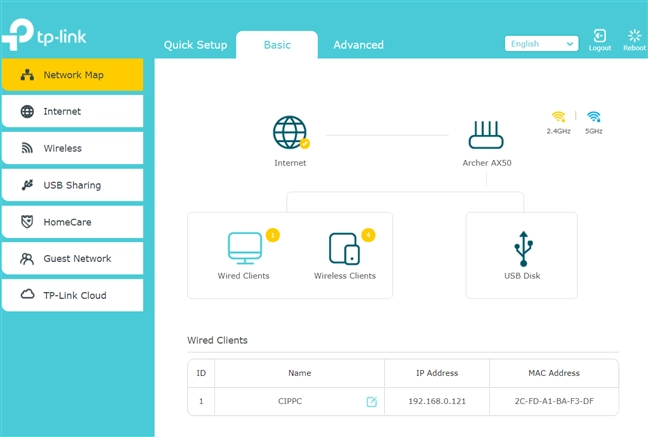Click the 5GHz Wi-Fi icon
Viewport: 648px width, 437px height.
[593, 117]
